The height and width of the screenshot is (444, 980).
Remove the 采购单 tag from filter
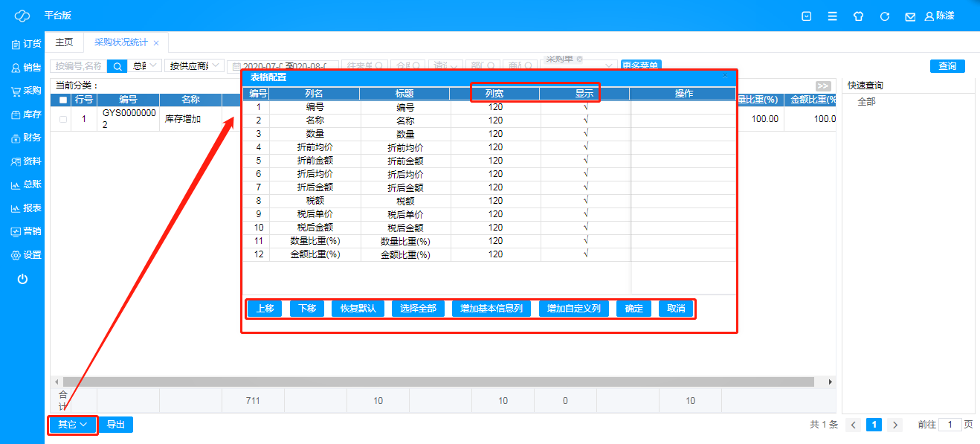pos(579,59)
